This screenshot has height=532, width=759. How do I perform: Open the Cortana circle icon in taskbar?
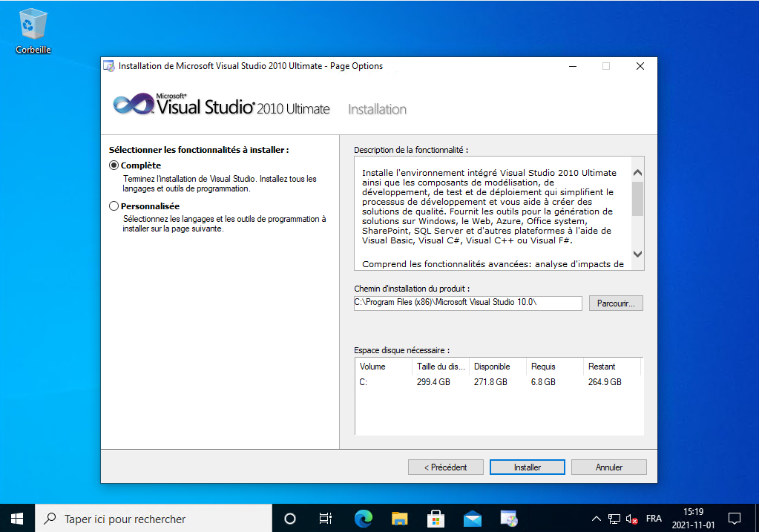click(x=290, y=519)
